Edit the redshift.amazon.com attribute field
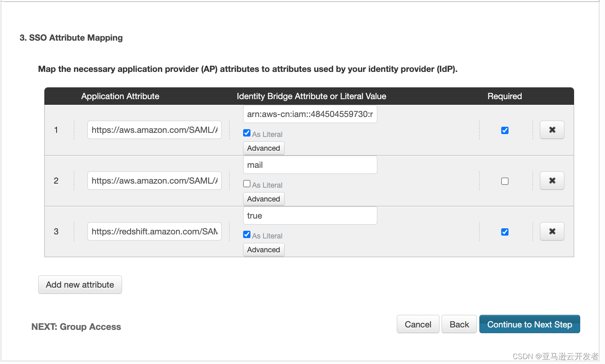Screen dimensions: 605x364 coord(155,232)
